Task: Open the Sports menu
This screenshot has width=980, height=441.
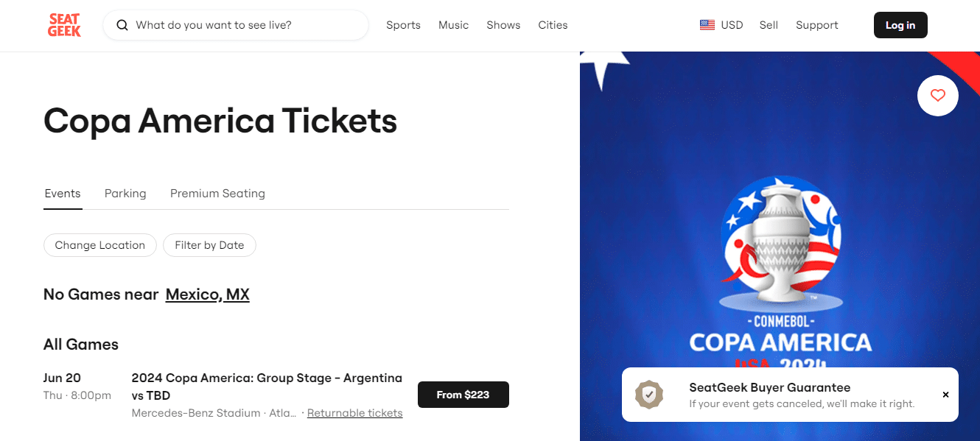Action: click(403, 25)
